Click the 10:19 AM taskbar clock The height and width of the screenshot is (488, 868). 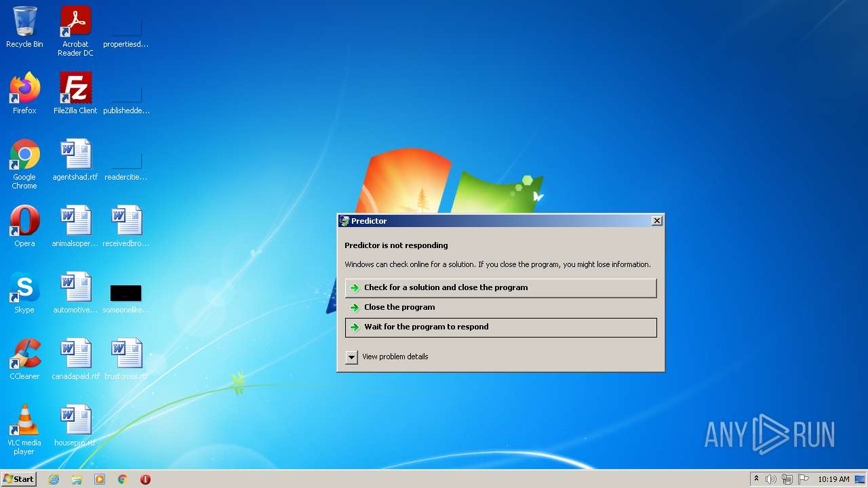tap(833, 479)
